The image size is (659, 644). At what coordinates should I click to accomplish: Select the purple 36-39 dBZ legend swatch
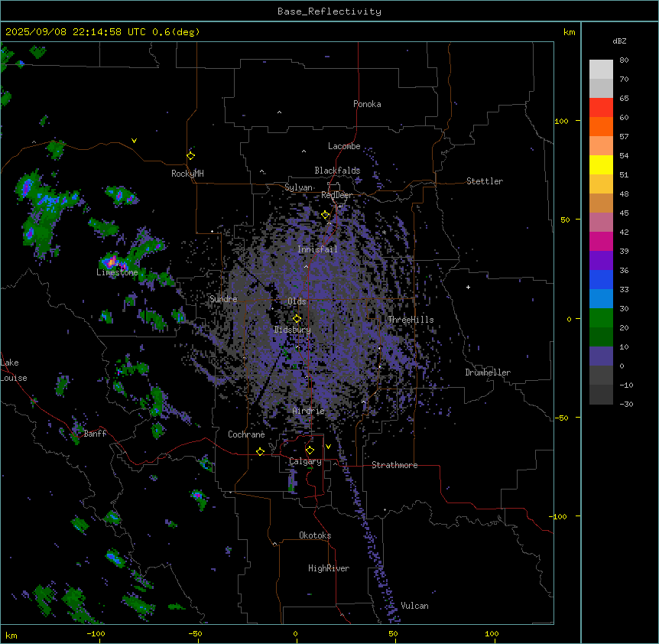pos(601,261)
